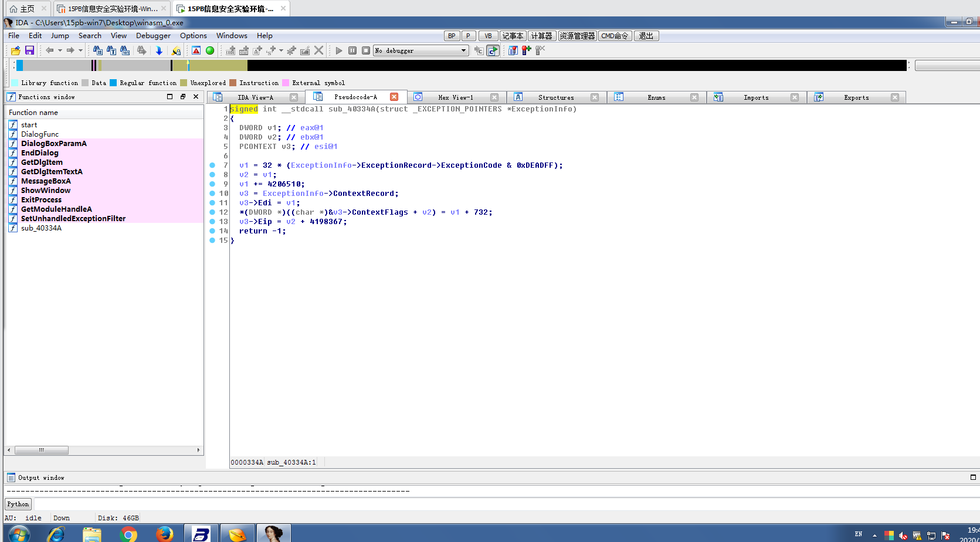Switch to the Structures tab

556,97
